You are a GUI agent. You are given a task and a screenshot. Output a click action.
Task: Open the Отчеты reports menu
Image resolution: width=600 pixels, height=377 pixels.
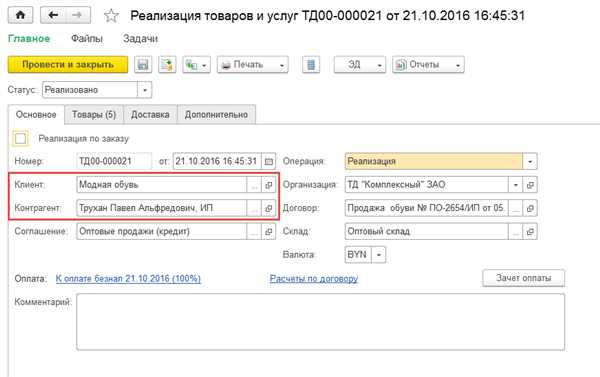pyautogui.click(x=428, y=65)
